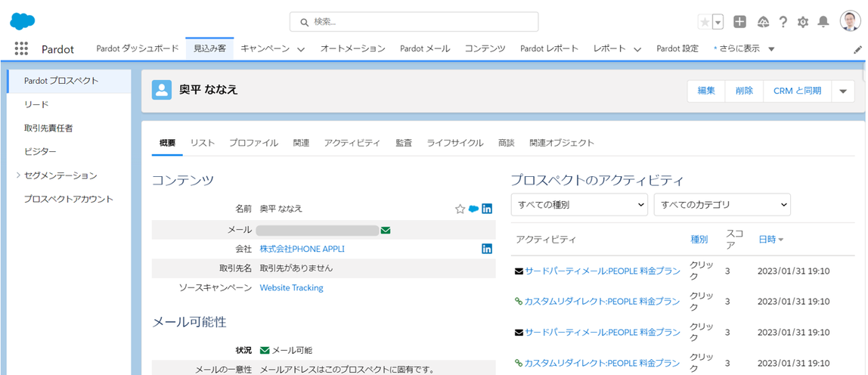
Task: Open the オートメーション tab
Action: point(352,48)
